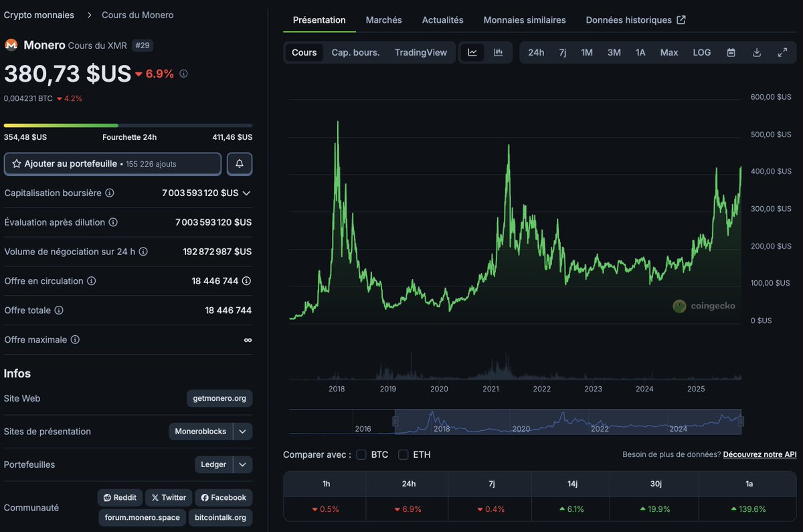The width and height of the screenshot is (803, 532).
Task: Toggle the LOG scale option
Action: 701,52
